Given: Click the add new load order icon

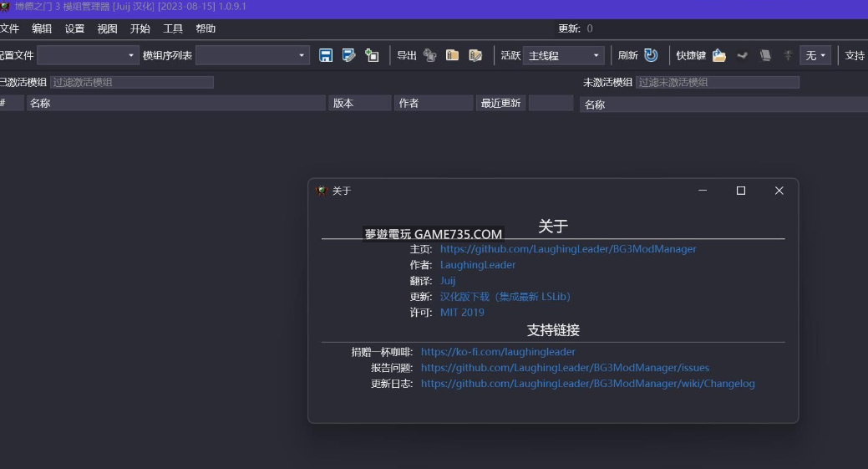Looking at the screenshot, I should [x=372, y=55].
